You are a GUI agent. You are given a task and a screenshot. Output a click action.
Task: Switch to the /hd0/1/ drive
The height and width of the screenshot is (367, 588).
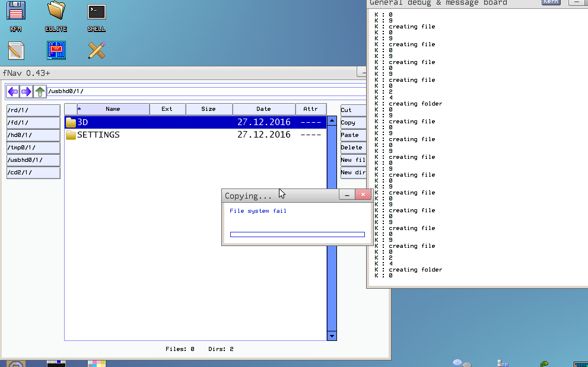33,135
